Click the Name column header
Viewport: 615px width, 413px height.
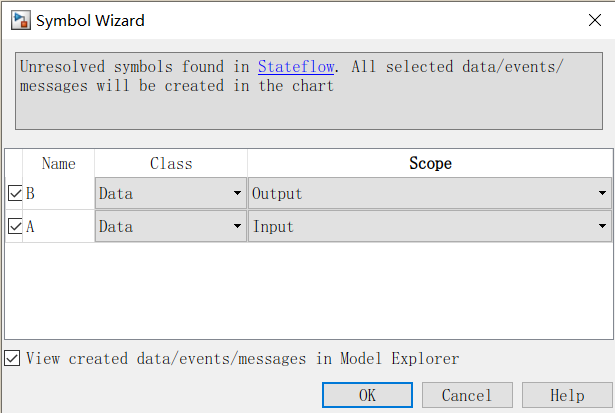click(59, 163)
